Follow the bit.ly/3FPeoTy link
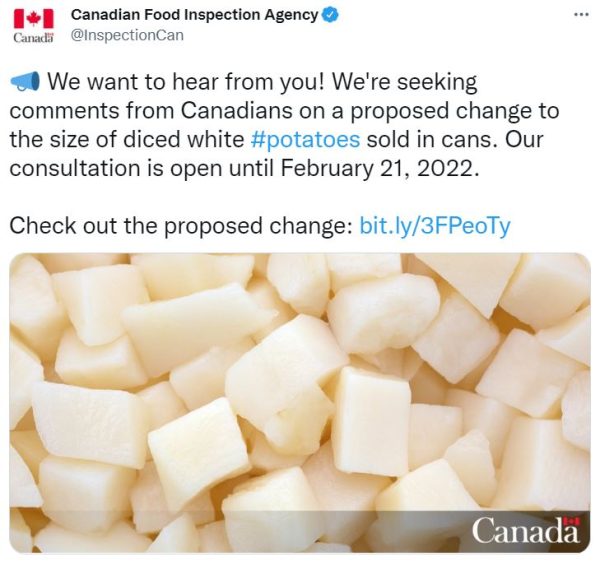The height and width of the screenshot is (561, 600). [434, 225]
